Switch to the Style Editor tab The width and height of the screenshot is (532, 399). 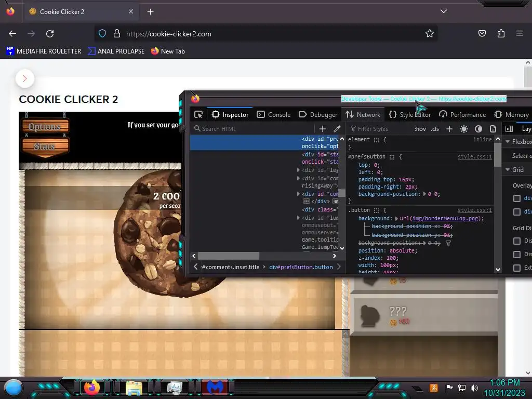pos(409,115)
